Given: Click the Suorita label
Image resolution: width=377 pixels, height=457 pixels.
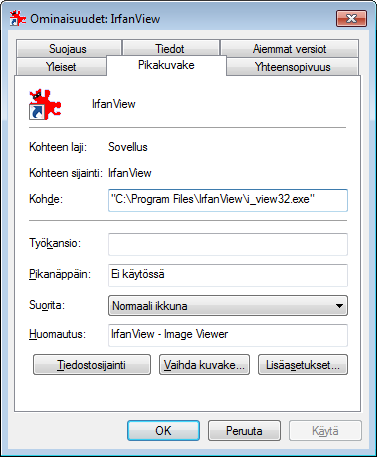Looking at the screenshot, I should coord(47,305).
